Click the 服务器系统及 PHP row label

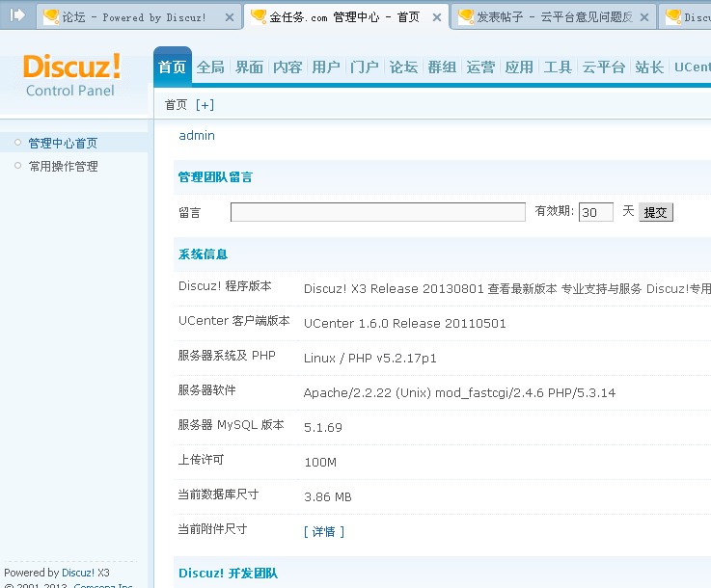coord(227,356)
